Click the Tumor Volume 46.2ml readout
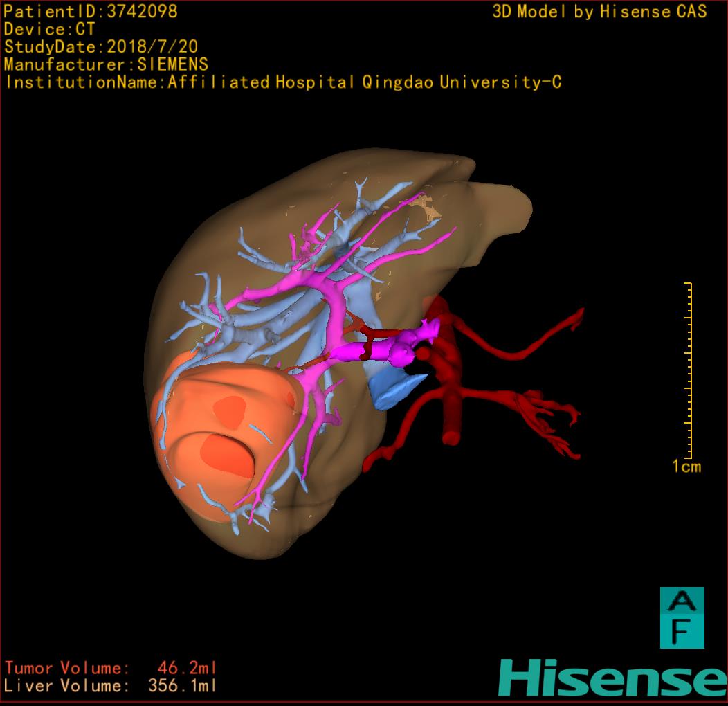Image resolution: width=728 pixels, height=706 pixels. click(x=111, y=668)
